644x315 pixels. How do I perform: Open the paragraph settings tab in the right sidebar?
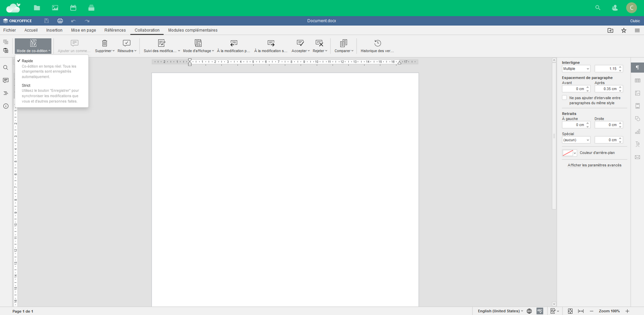(x=637, y=68)
